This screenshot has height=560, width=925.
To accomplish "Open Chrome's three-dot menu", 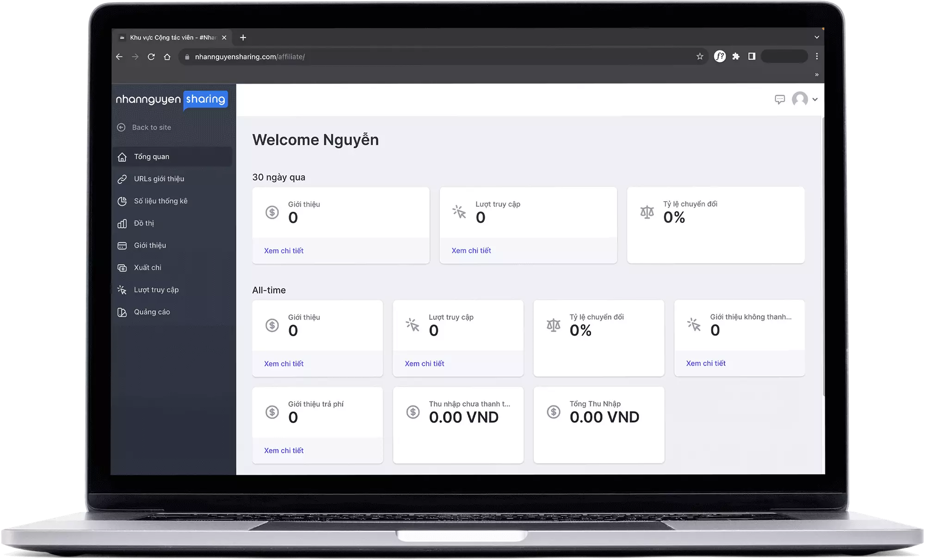I will (x=817, y=56).
